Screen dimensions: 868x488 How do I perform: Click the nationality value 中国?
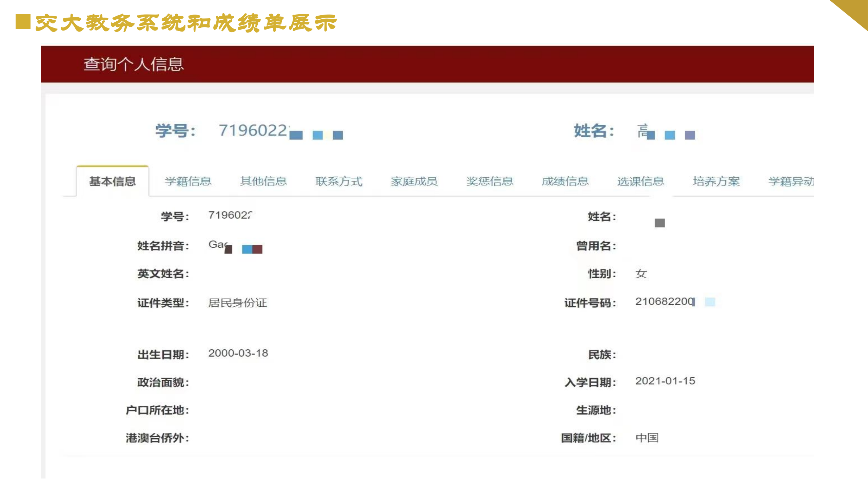tap(647, 438)
